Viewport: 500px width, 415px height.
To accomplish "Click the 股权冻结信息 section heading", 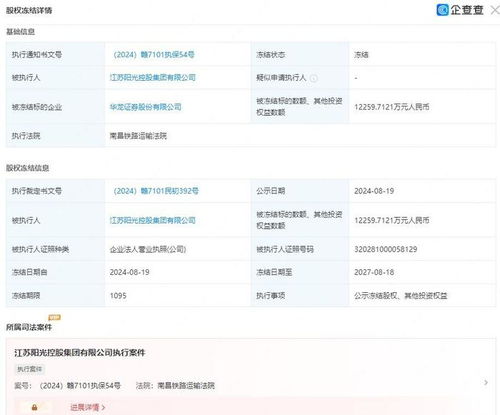I will 28,168.
